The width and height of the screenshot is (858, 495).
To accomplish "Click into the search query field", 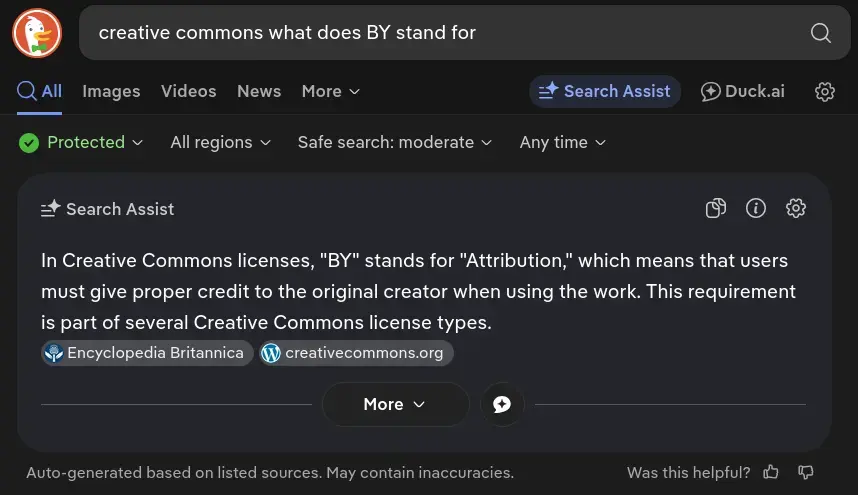I will [x=440, y=33].
